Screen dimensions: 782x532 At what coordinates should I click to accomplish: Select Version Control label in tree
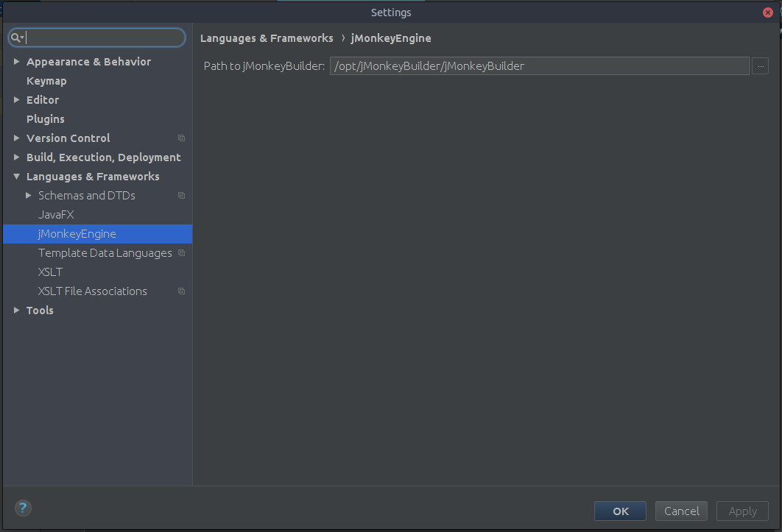(x=68, y=138)
